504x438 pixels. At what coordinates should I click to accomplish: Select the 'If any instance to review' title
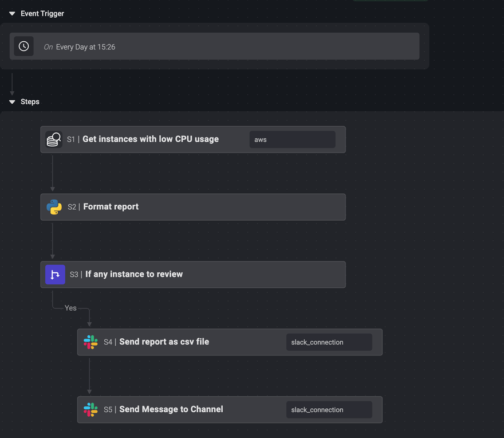pos(134,275)
